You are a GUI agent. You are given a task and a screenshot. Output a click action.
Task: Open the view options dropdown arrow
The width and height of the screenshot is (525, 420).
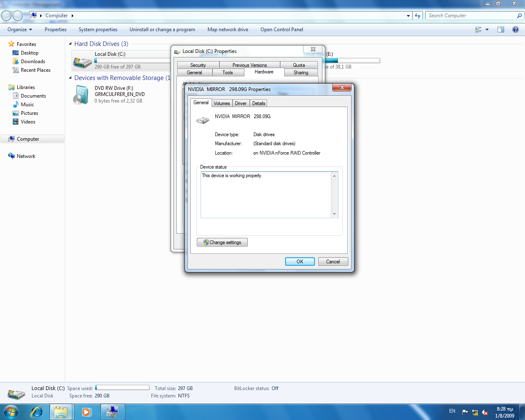click(487, 30)
